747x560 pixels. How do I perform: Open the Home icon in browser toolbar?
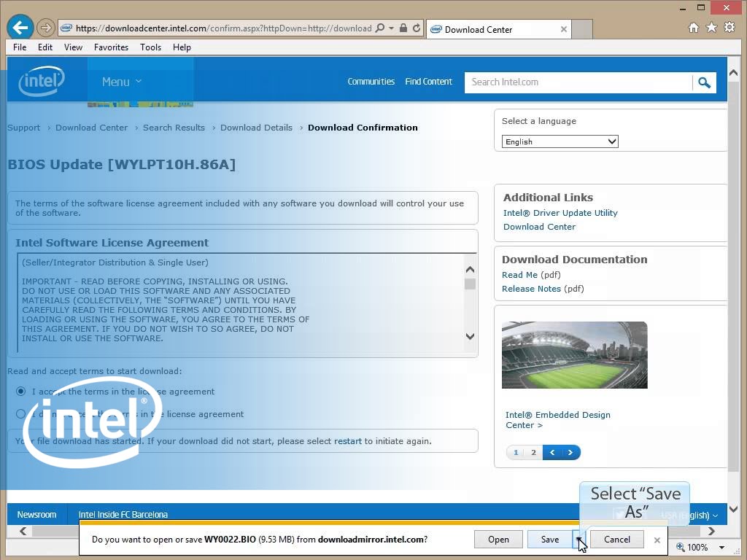pos(694,28)
